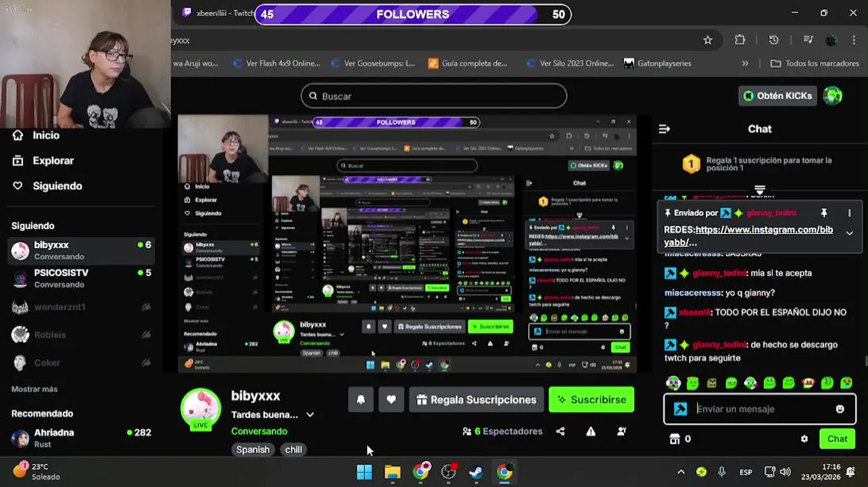
Task: Open the Ver Flash 4x9 Online bookmark
Action: click(276, 63)
